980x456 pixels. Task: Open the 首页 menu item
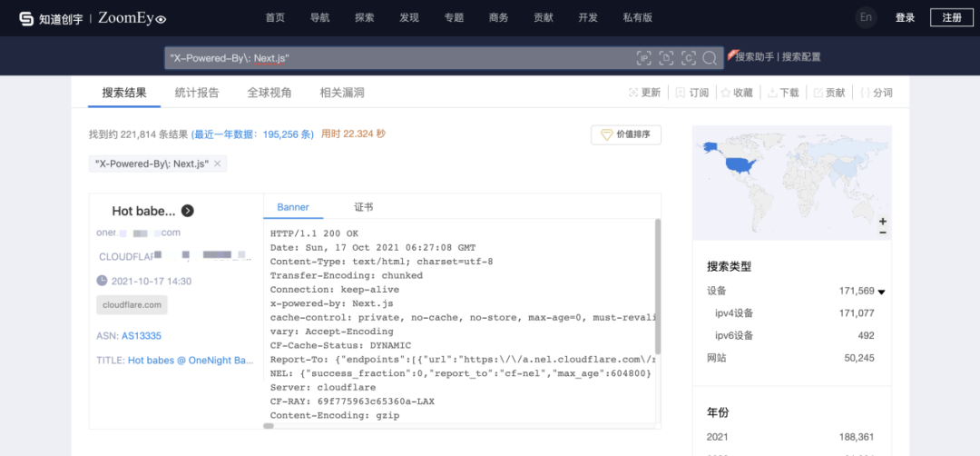pyautogui.click(x=275, y=17)
